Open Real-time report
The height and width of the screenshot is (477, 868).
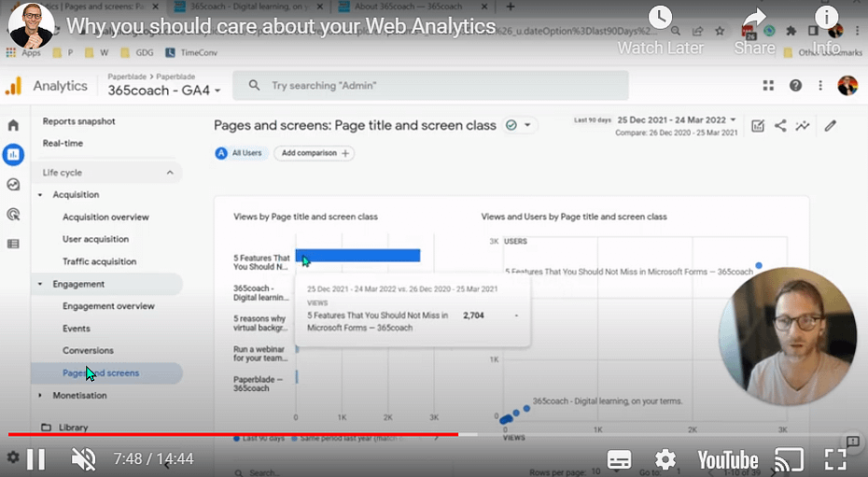click(63, 144)
